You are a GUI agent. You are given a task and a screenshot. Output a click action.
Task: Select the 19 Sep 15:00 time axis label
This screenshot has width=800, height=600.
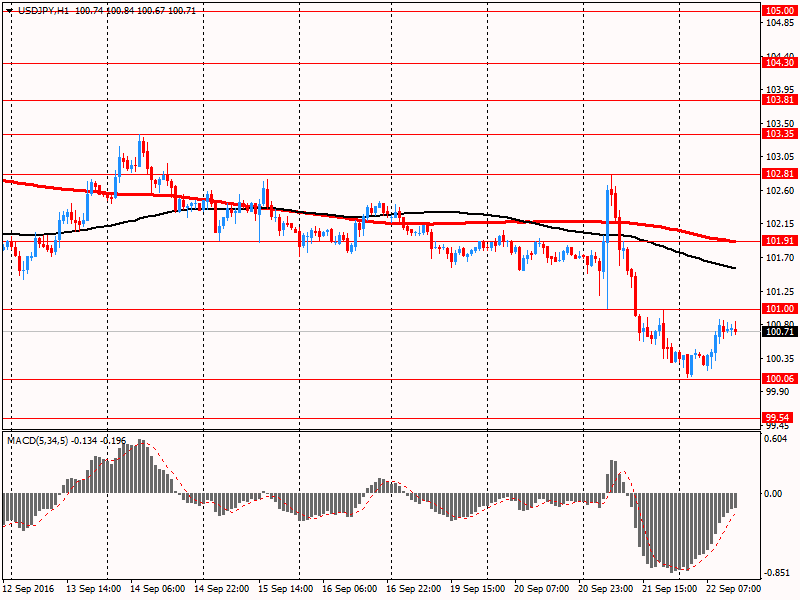(x=478, y=589)
